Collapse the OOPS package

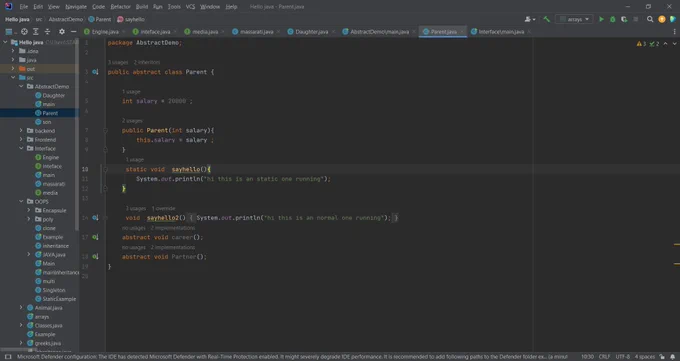[21, 201]
